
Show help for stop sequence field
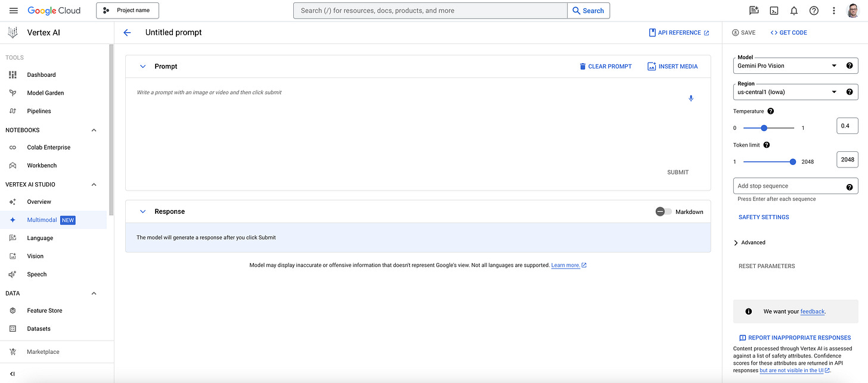pos(850,187)
